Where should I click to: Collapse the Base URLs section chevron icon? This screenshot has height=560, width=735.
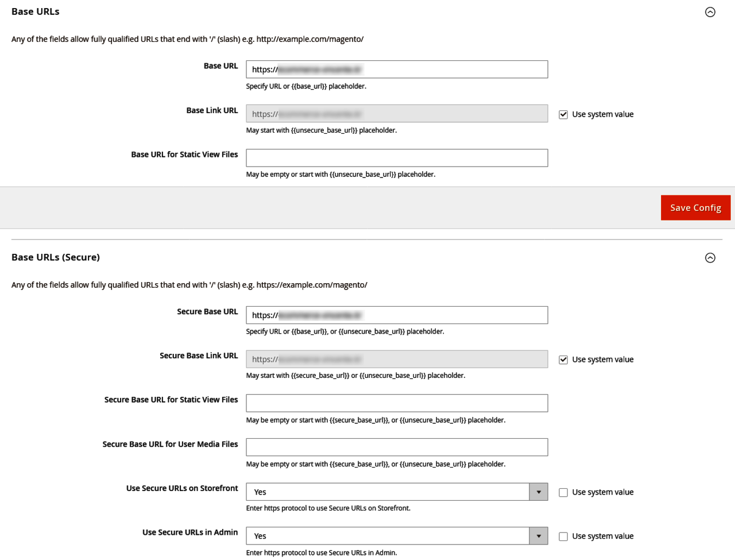[710, 12]
